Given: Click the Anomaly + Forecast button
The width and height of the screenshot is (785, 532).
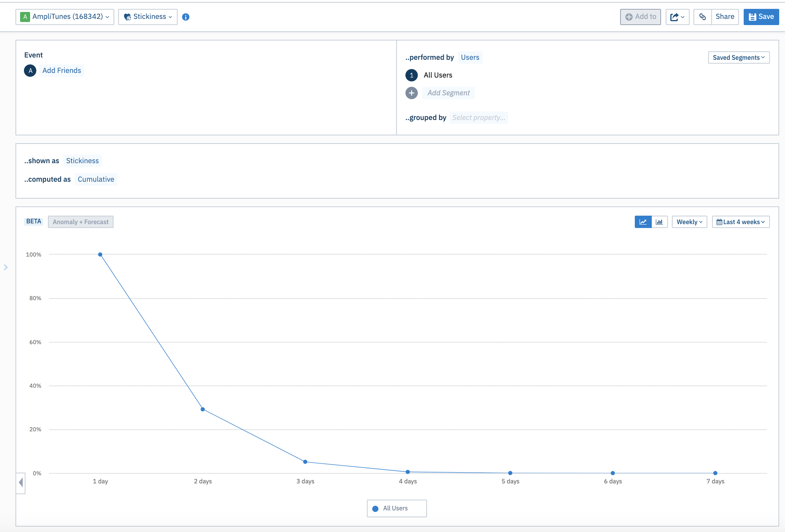Looking at the screenshot, I should (81, 222).
